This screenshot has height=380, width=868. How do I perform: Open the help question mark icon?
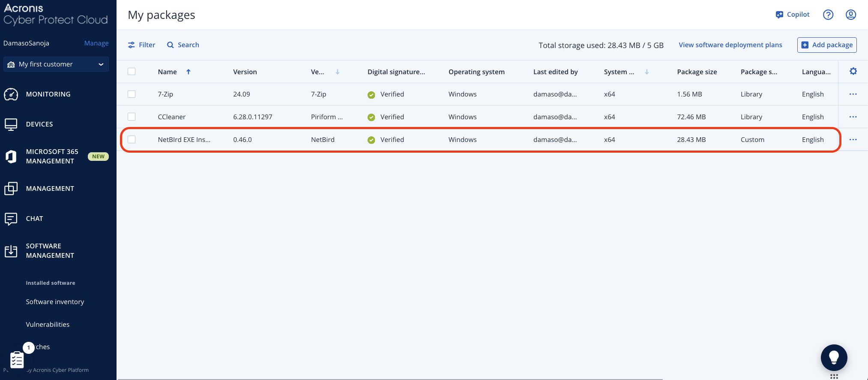[828, 15]
